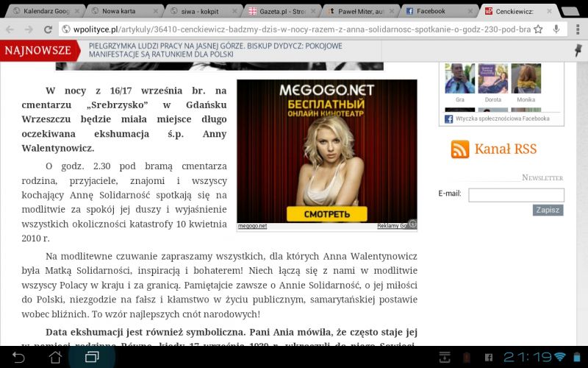Open the Pielgrzymka ludzi pracy headline
The image size is (588, 368).
pos(215,50)
